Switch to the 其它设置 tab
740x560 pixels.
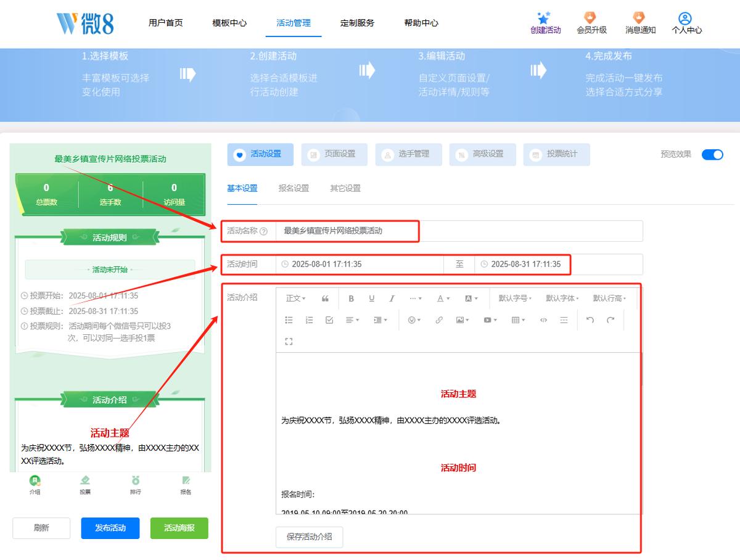point(345,188)
